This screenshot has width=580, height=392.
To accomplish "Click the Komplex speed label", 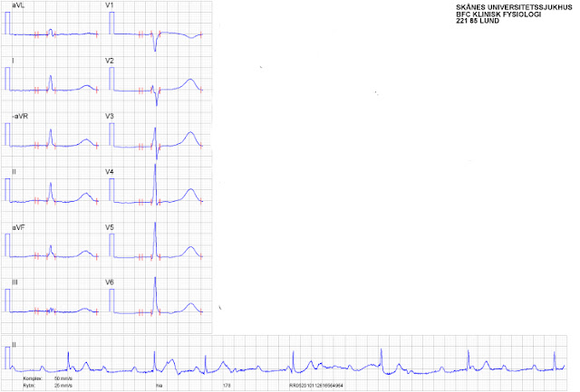I will [x=33, y=379].
